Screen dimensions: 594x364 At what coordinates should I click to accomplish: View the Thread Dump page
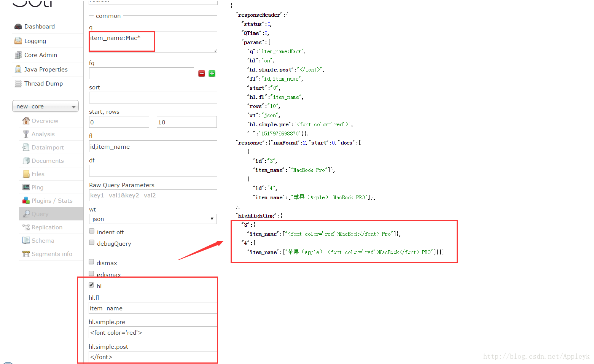tap(43, 84)
